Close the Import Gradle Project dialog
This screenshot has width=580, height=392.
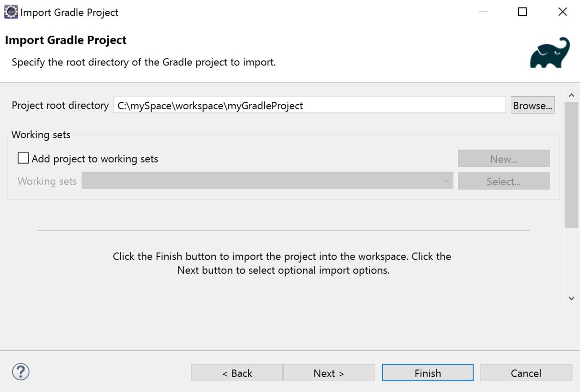563,12
